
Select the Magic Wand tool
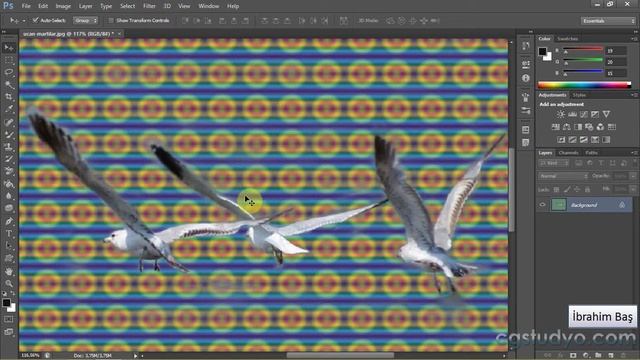[9, 84]
